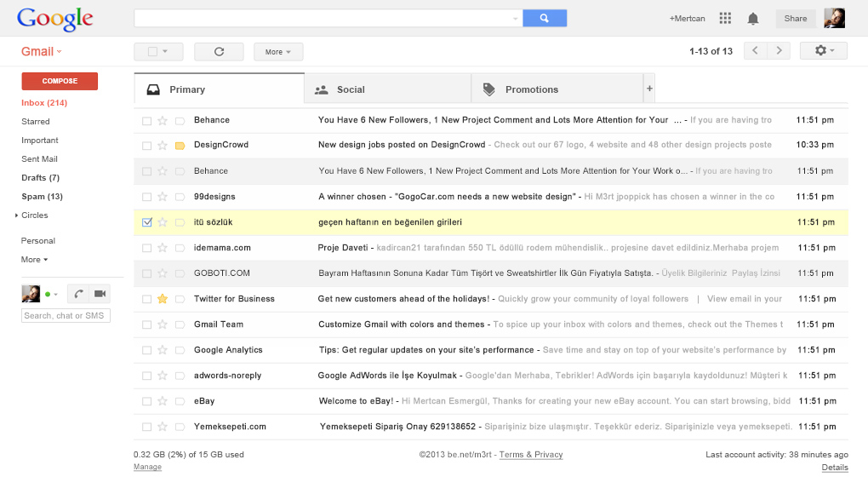Open the Terms & Privacy link
The image size is (868, 494).
coord(530,455)
